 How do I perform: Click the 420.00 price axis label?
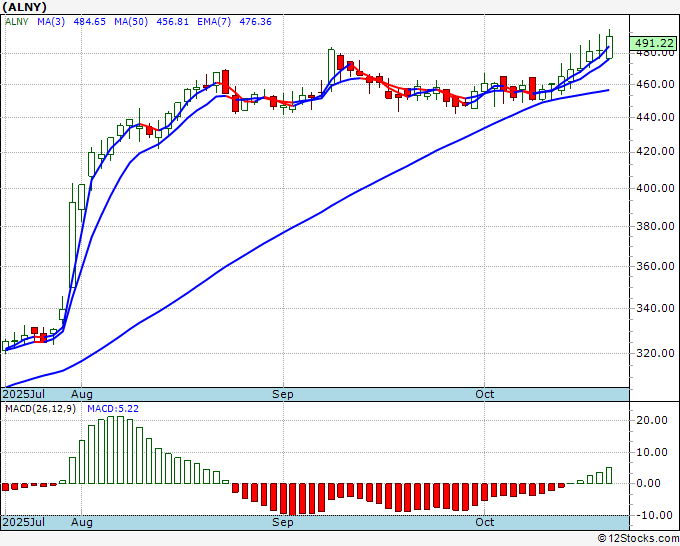pos(655,151)
